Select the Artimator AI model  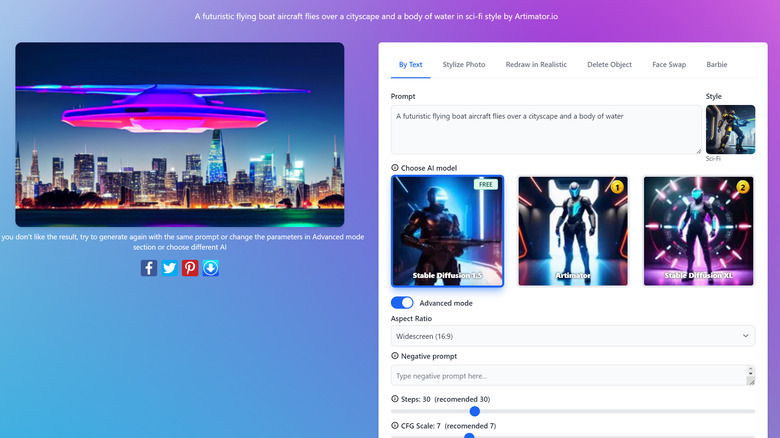(x=573, y=231)
